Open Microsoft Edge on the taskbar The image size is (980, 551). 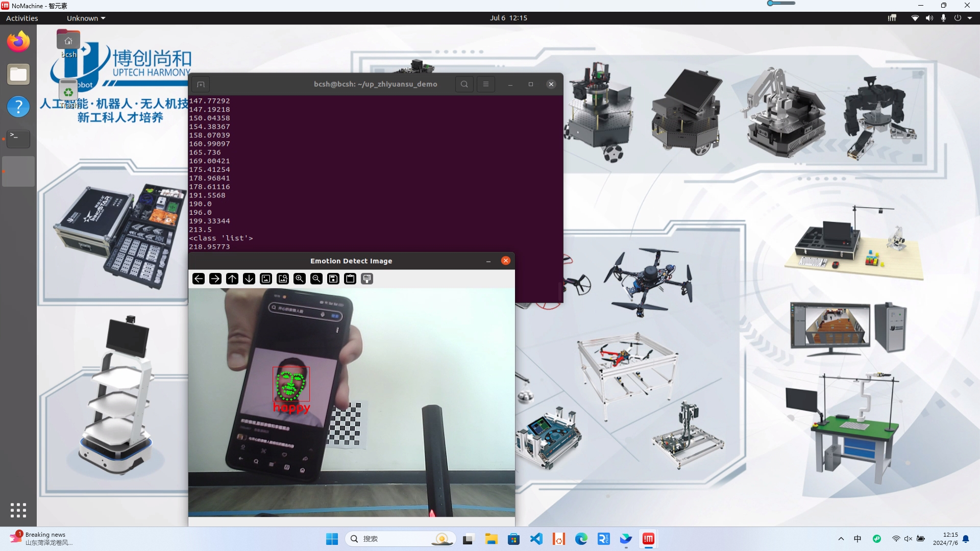[581, 539]
